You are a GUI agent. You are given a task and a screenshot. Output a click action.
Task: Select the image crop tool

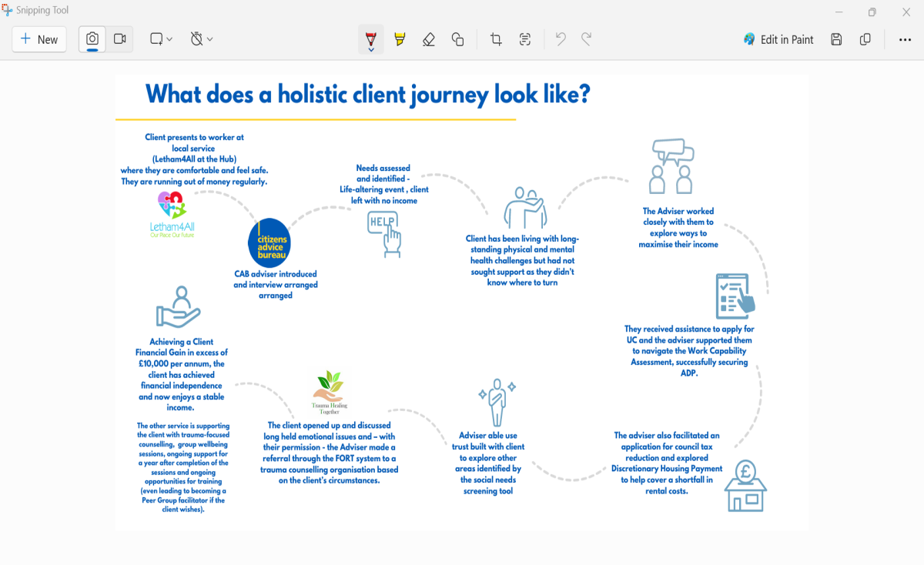pyautogui.click(x=496, y=39)
